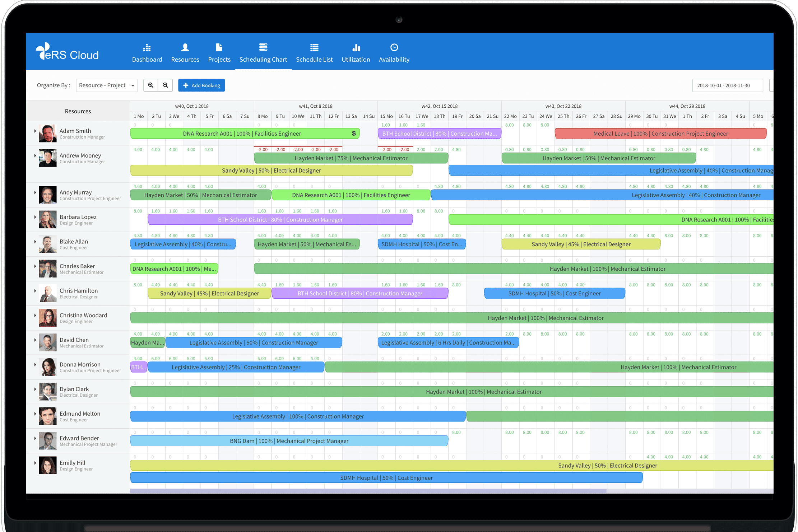Expand Dylan Clark's row
The image size is (798, 532).
pyautogui.click(x=35, y=389)
